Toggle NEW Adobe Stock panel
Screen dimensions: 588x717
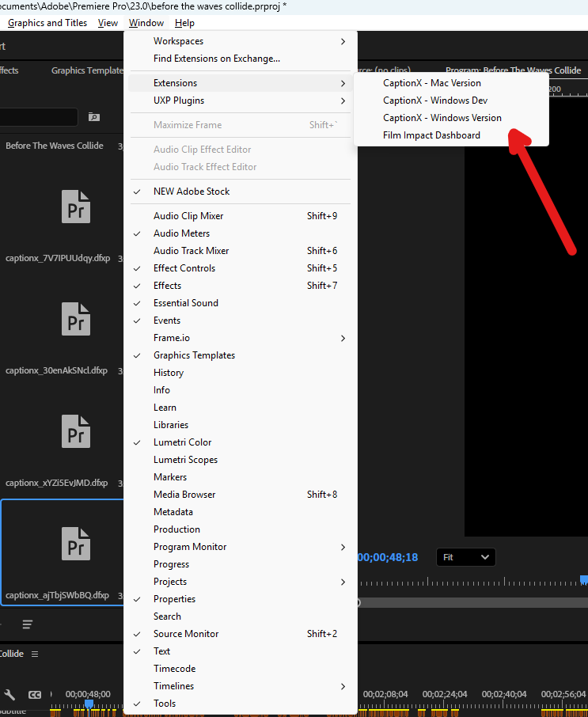coord(240,192)
